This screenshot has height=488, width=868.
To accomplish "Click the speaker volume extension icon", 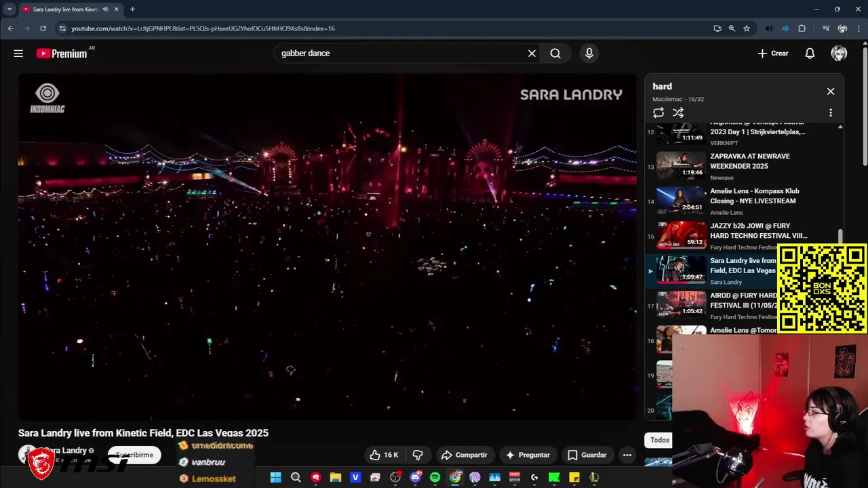I will 768,28.
